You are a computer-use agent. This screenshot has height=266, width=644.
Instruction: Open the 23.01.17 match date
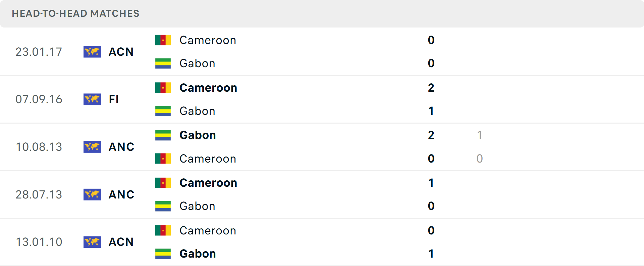tap(39, 52)
